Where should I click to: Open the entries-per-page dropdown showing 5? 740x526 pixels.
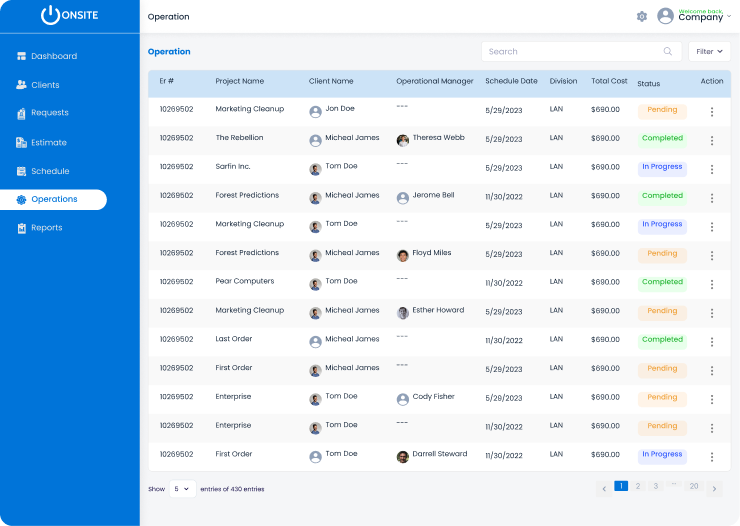181,489
